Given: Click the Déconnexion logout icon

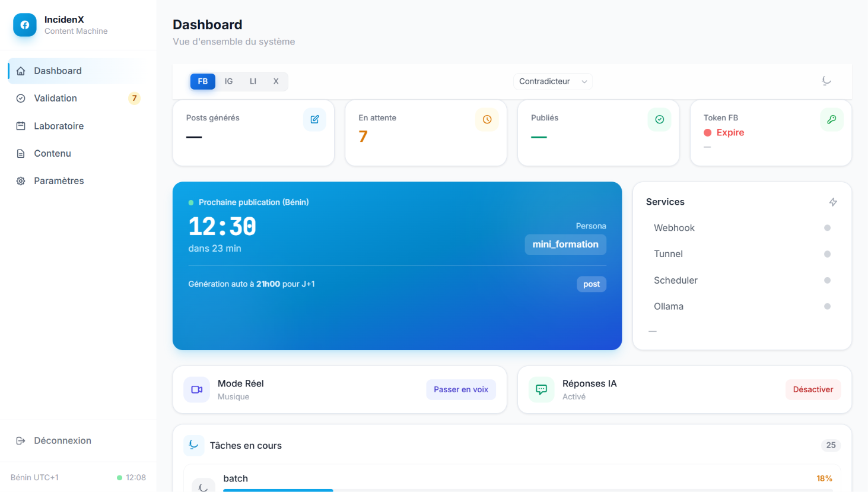Looking at the screenshot, I should (x=21, y=440).
